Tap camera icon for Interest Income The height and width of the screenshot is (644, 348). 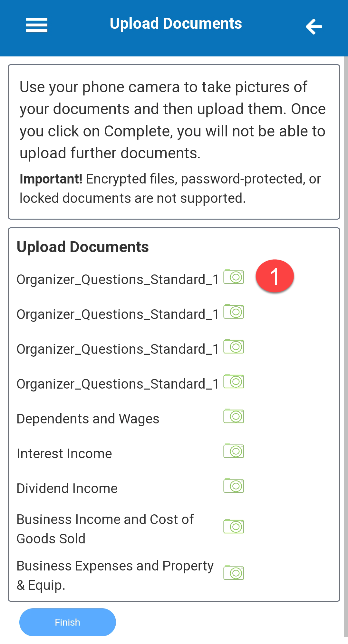point(234,451)
